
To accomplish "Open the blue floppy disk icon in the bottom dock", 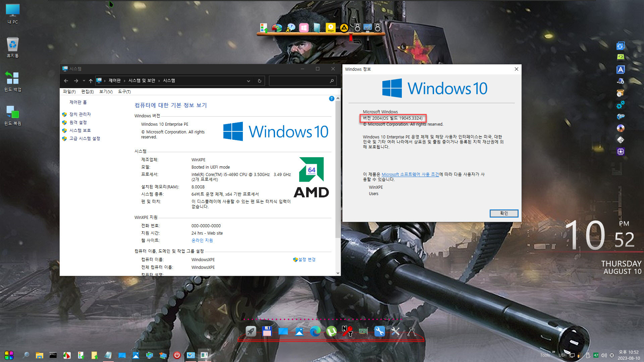I will point(267,331).
